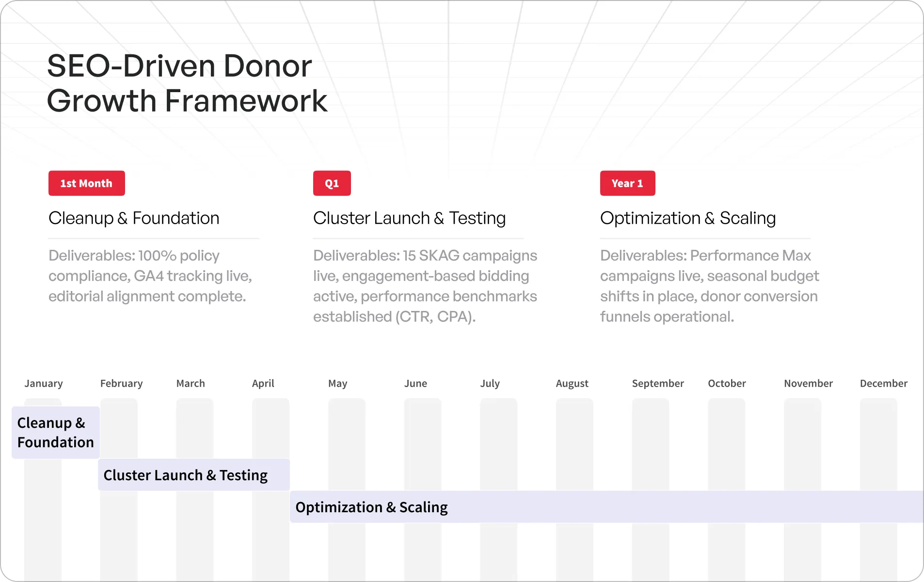Select the 'Optimization & Scaling' timeline bar
This screenshot has height=582, width=924.
[606, 507]
